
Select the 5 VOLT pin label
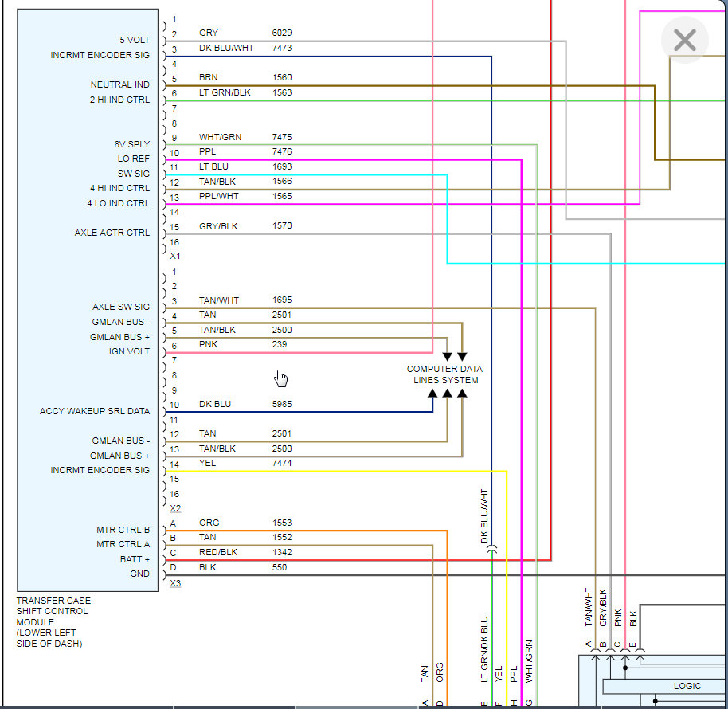(x=135, y=40)
